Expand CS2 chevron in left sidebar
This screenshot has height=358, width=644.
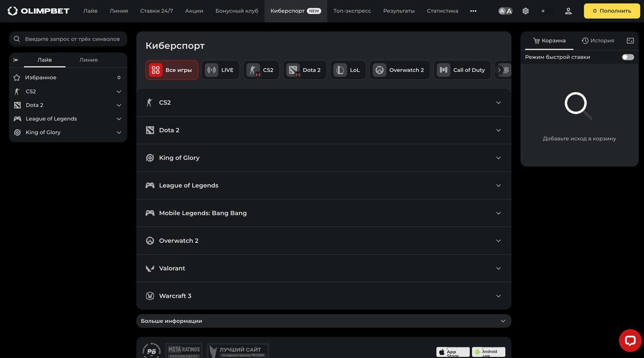click(119, 92)
